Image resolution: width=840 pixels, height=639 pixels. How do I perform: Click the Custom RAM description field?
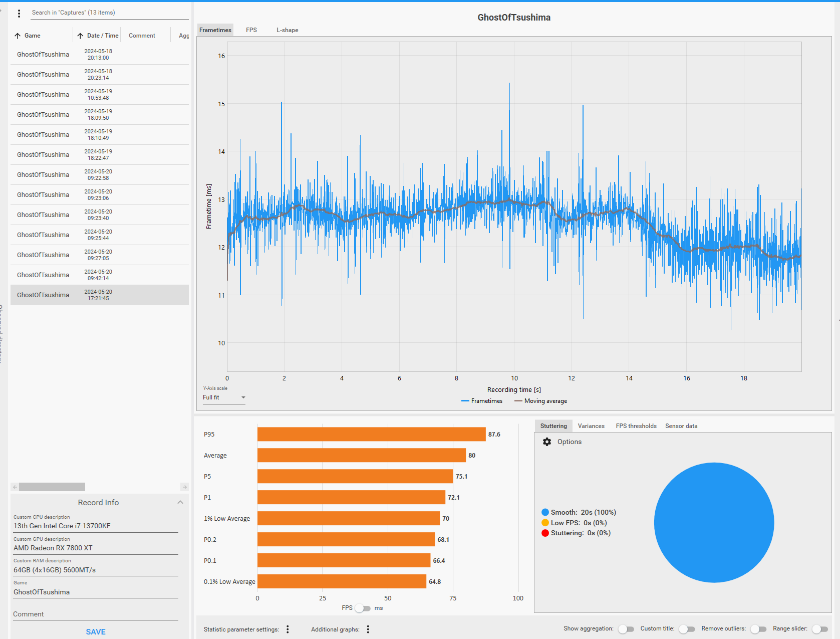[96, 570]
